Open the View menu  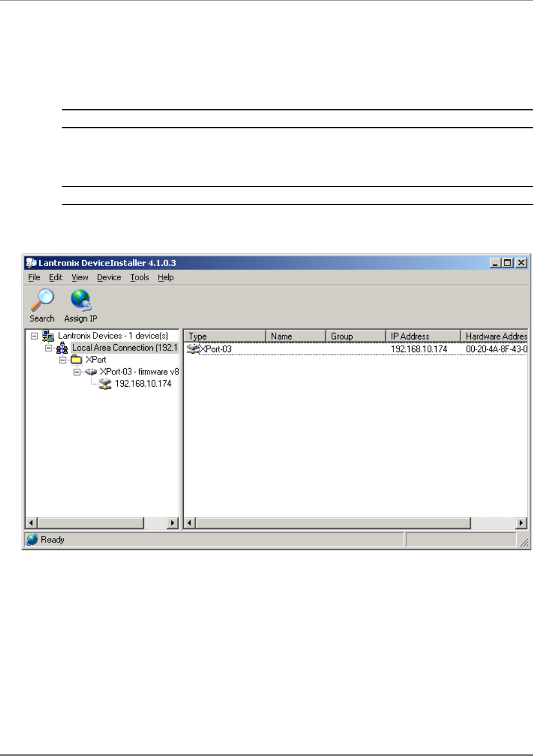point(80,277)
